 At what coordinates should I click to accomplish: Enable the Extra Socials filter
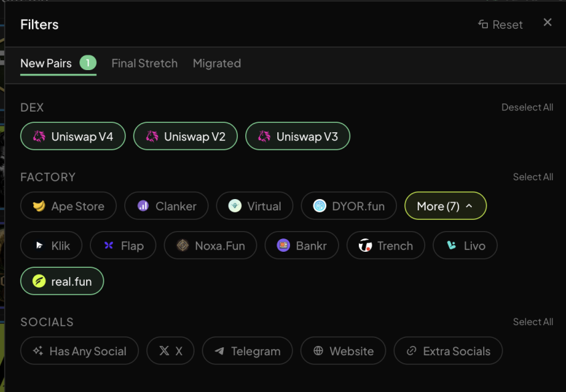448,351
